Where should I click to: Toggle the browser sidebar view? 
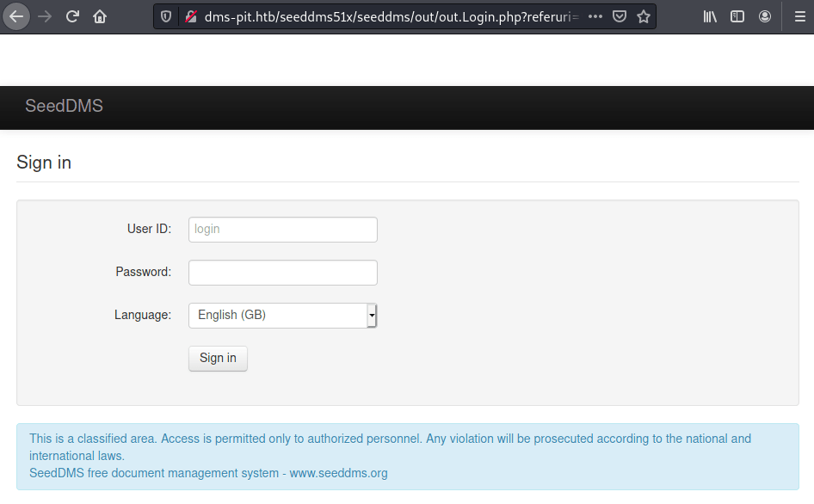click(737, 16)
